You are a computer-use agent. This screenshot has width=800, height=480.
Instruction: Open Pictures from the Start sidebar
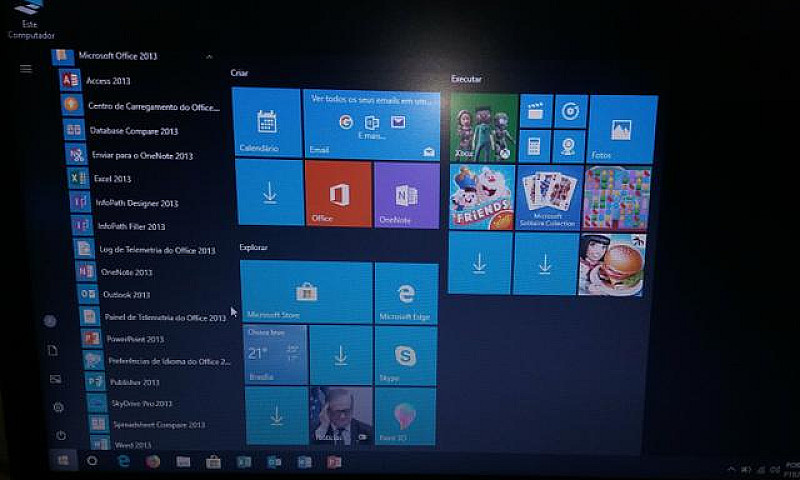click(55, 379)
